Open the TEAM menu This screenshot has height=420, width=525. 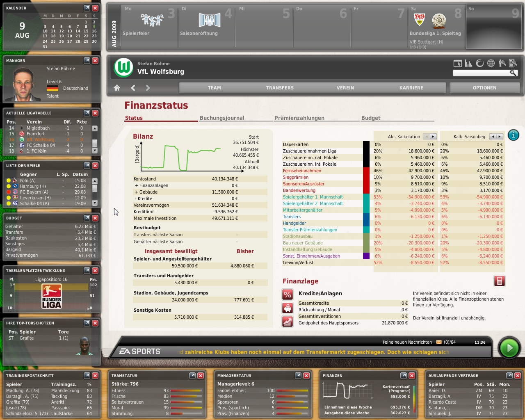pyautogui.click(x=214, y=88)
